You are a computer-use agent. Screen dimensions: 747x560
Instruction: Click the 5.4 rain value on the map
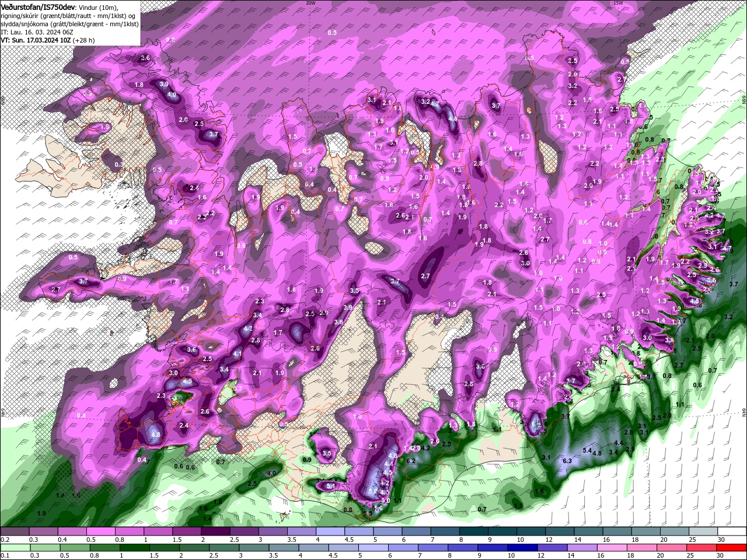(587, 450)
